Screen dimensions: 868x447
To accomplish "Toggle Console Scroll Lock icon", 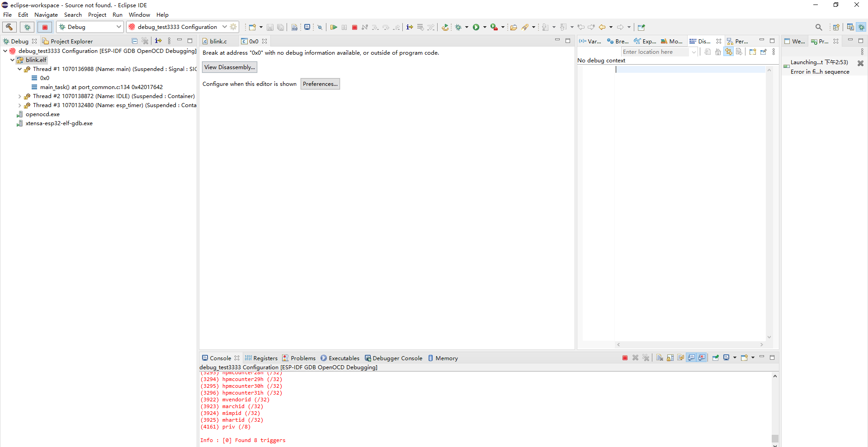I will 670,358.
